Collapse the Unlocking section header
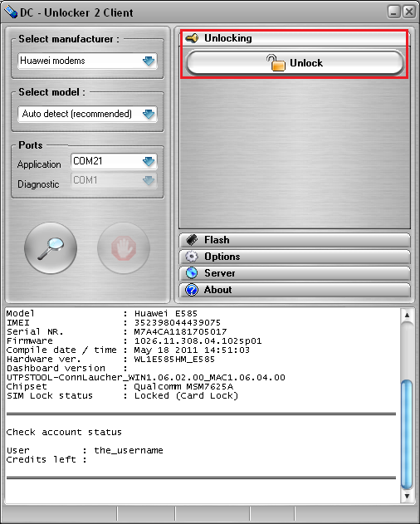The height and width of the screenshot is (524, 420). tap(294, 38)
